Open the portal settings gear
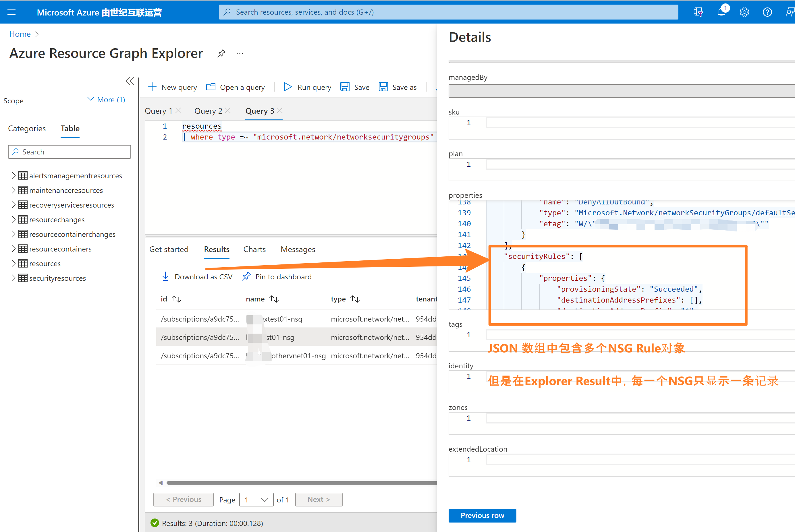Screen dimensions: 795x532 point(744,12)
